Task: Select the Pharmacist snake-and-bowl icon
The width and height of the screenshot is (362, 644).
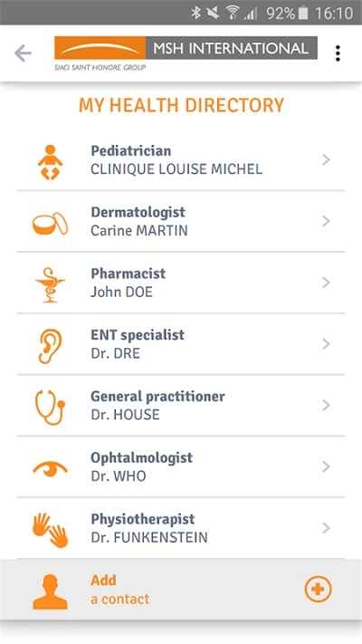Action: [x=50, y=284]
